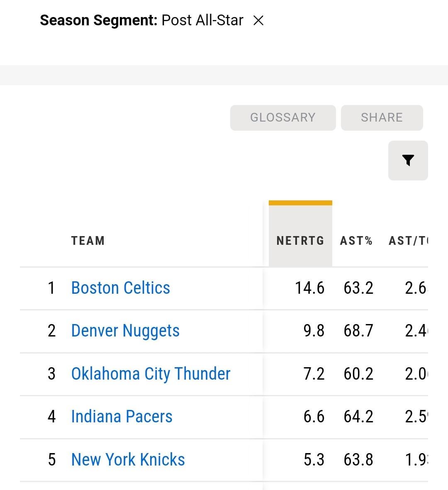Screen dimensions: 448x490
Task: Sort table by AST% column
Action: pos(356,241)
